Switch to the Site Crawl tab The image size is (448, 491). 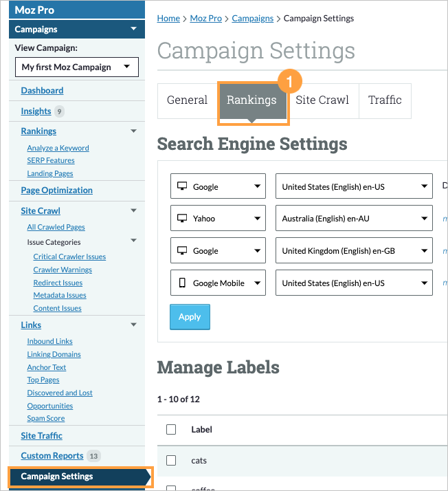tap(322, 100)
